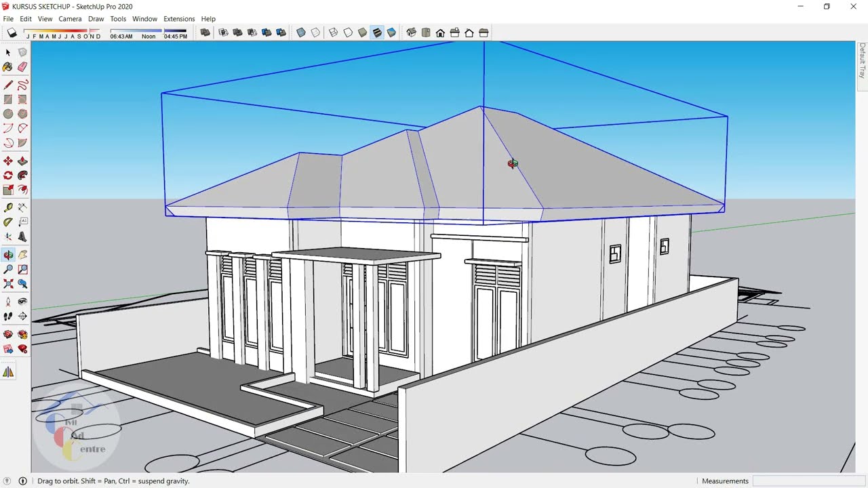Open the Edit menu
This screenshot has width=868, height=488.
pos(26,19)
